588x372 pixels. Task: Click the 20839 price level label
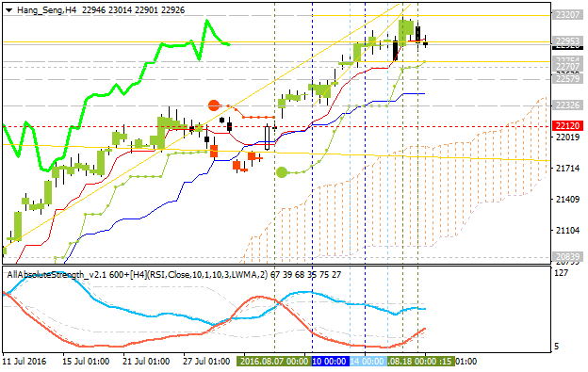pos(568,257)
